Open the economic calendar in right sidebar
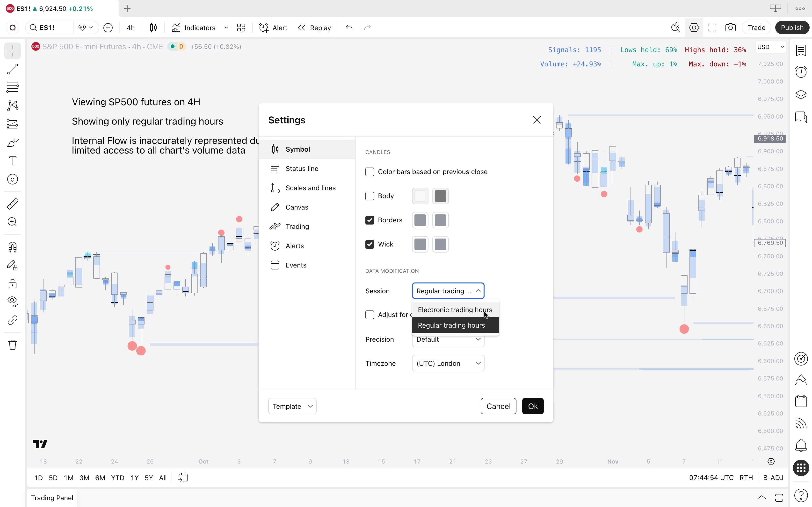 (x=801, y=401)
